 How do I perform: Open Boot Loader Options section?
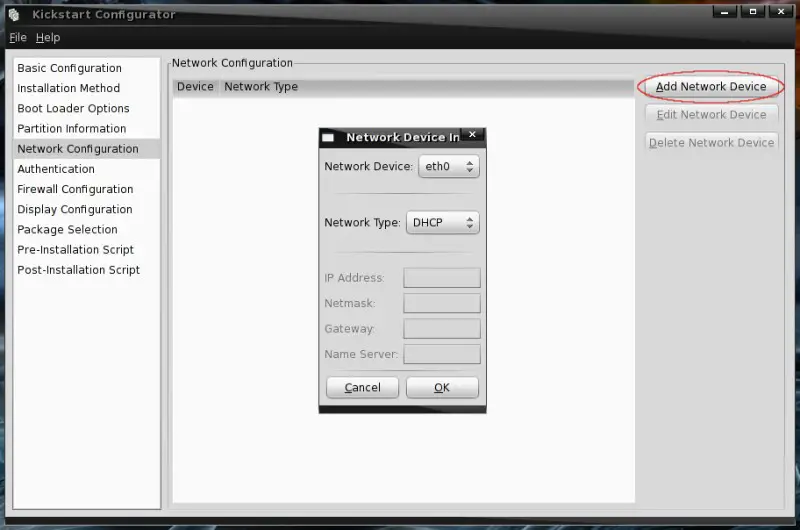86,108
